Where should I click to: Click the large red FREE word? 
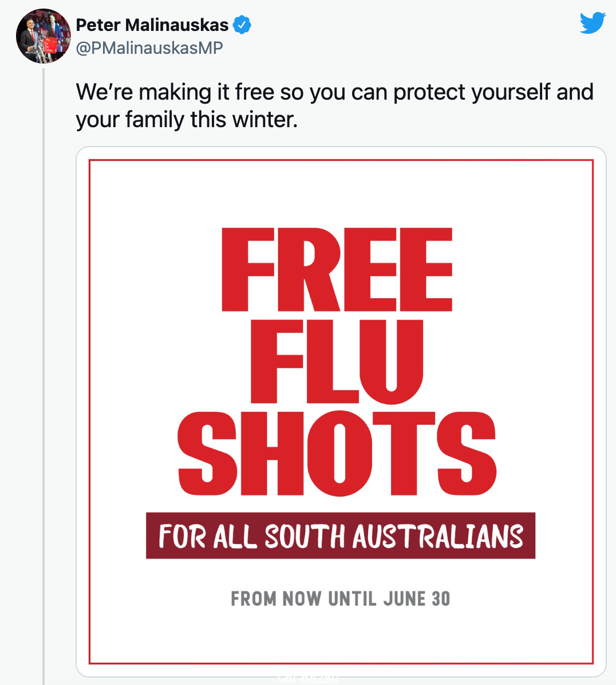click(337, 269)
